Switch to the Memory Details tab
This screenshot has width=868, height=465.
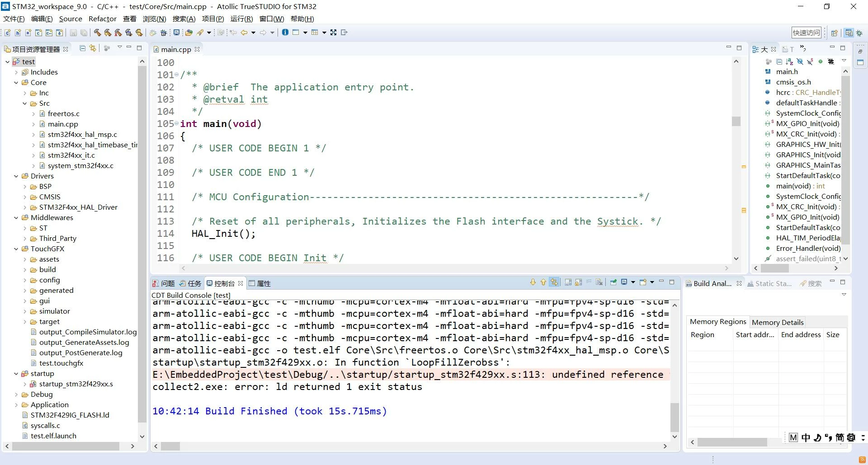click(778, 322)
